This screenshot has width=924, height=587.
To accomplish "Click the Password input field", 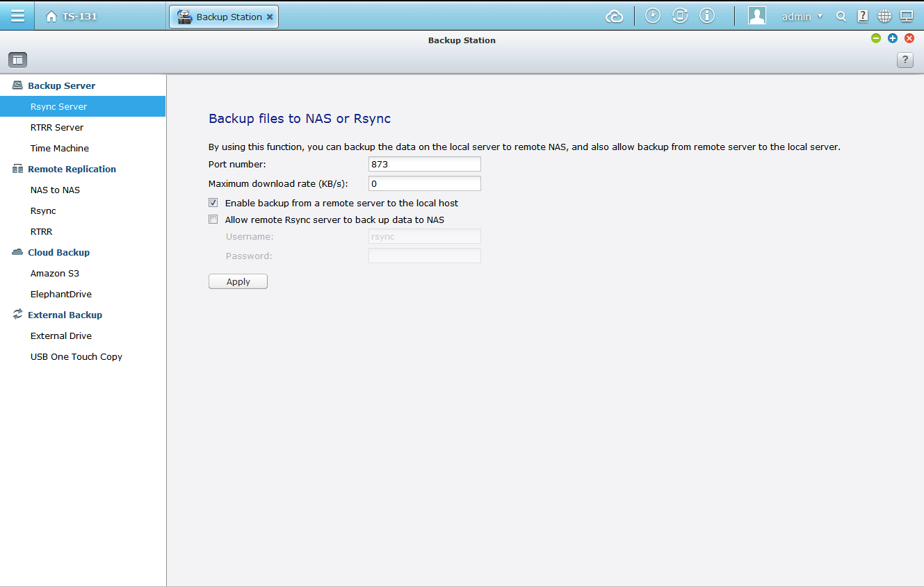I will point(424,256).
